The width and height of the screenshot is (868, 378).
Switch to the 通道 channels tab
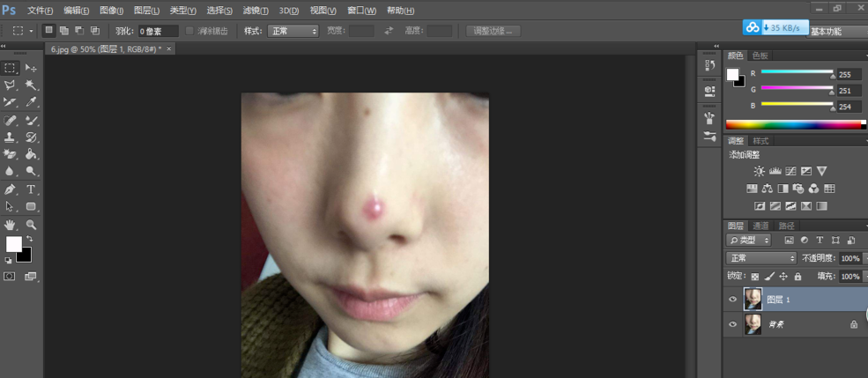pyautogui.click(x=760, y=226)
